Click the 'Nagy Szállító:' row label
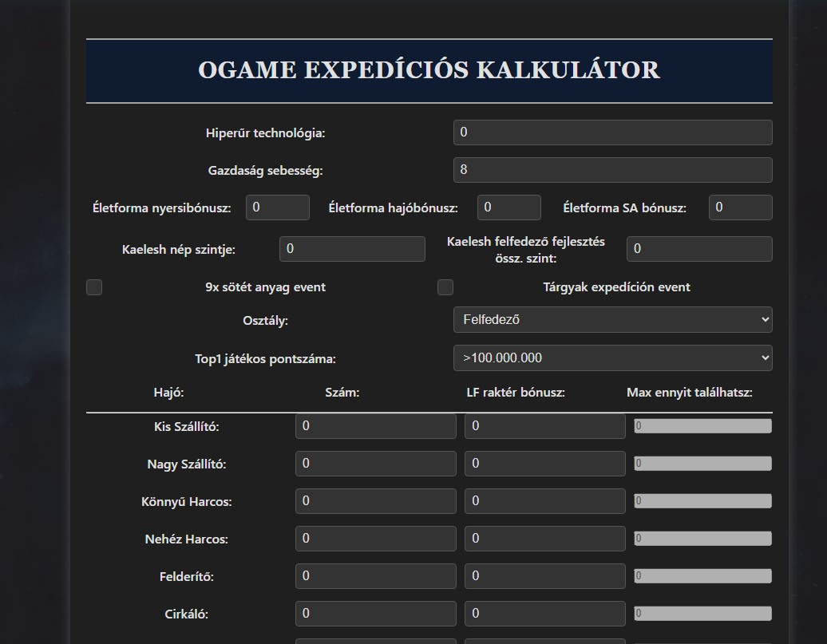The height and width of the screenshot is (644, 827). 187,464
